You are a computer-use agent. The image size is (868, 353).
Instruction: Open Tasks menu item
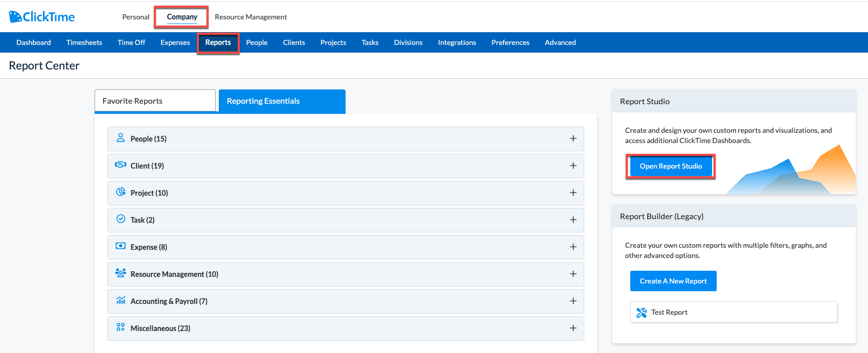[370, 42]
